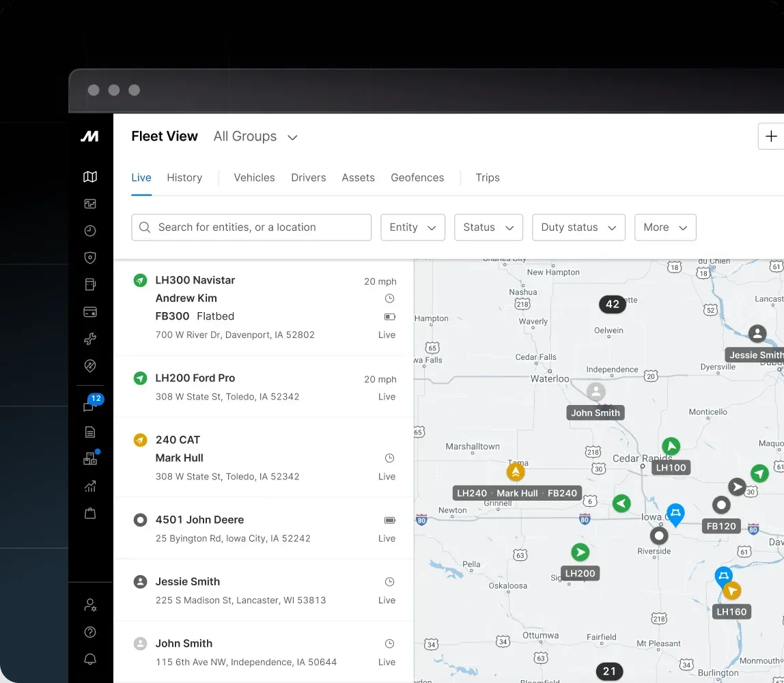Open the map icon in sidebar
Viewport: 784px width, 683px height.
[90, 176]
